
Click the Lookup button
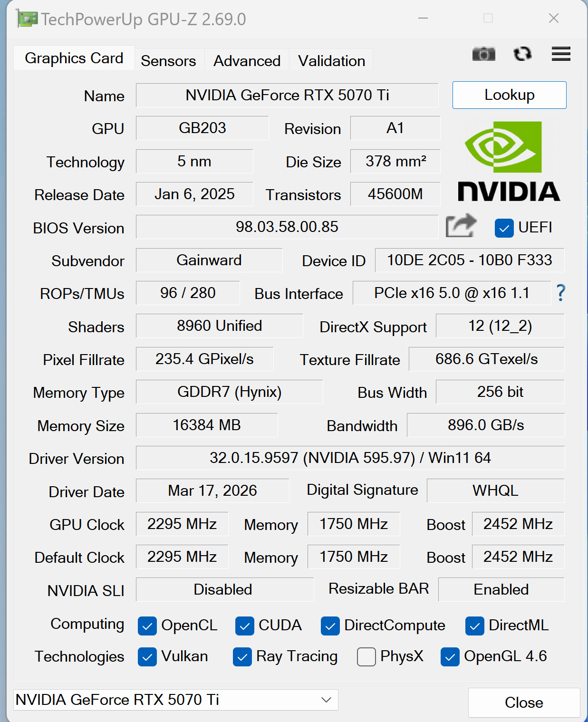(509, 95)
